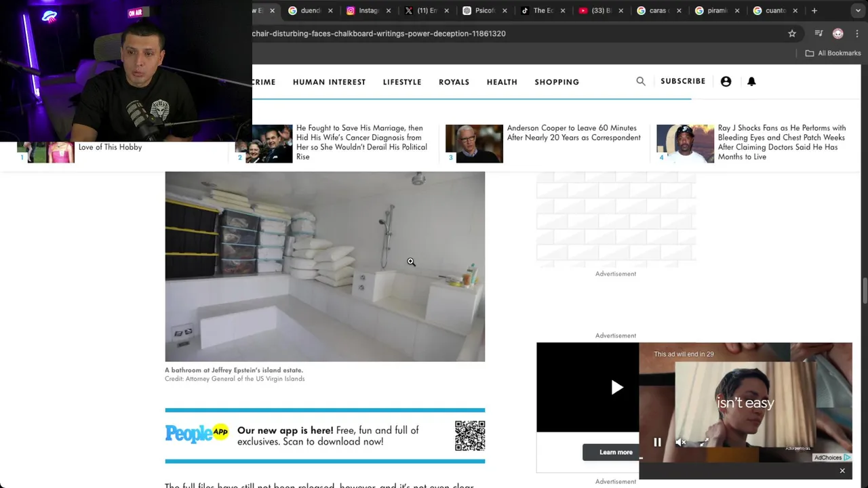Close the Psicof tab

coord(505,11)
